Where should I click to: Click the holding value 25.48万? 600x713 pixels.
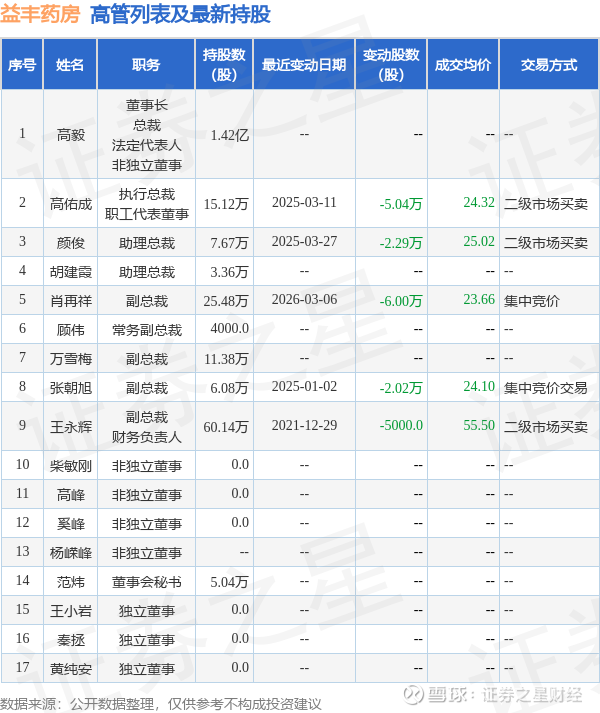226,301
